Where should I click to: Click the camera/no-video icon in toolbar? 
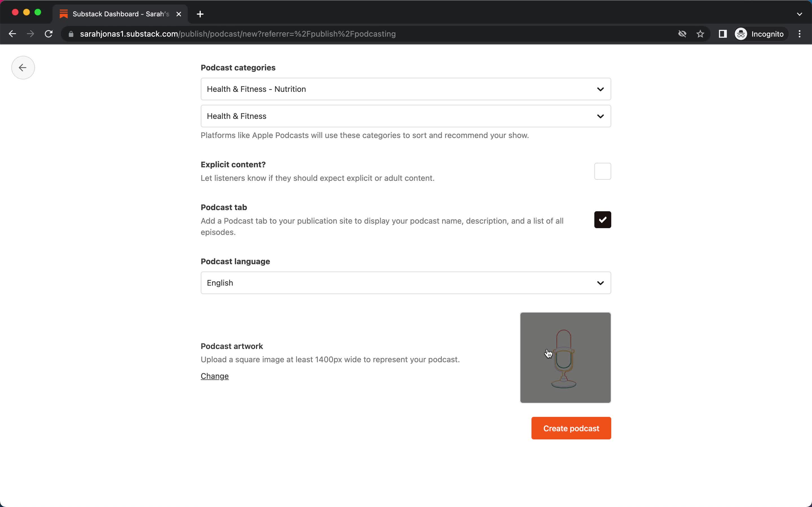pyautogui.click(x=682, y=34)
